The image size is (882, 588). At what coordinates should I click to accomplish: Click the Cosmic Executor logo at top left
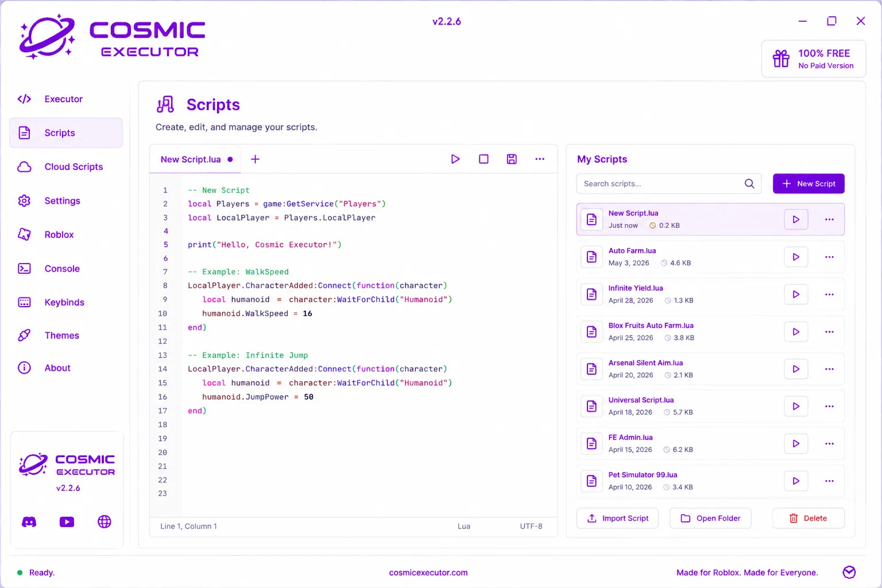coord(113,37)
